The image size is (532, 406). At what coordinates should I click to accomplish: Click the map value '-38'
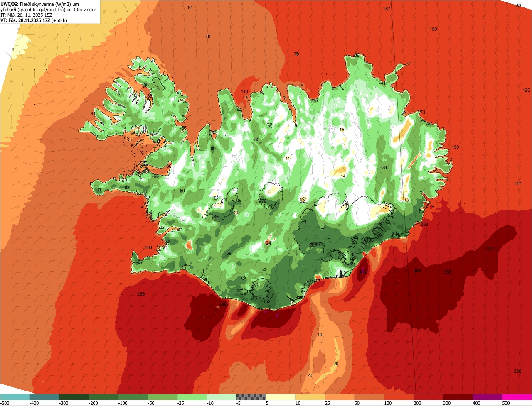coord(384,167)
